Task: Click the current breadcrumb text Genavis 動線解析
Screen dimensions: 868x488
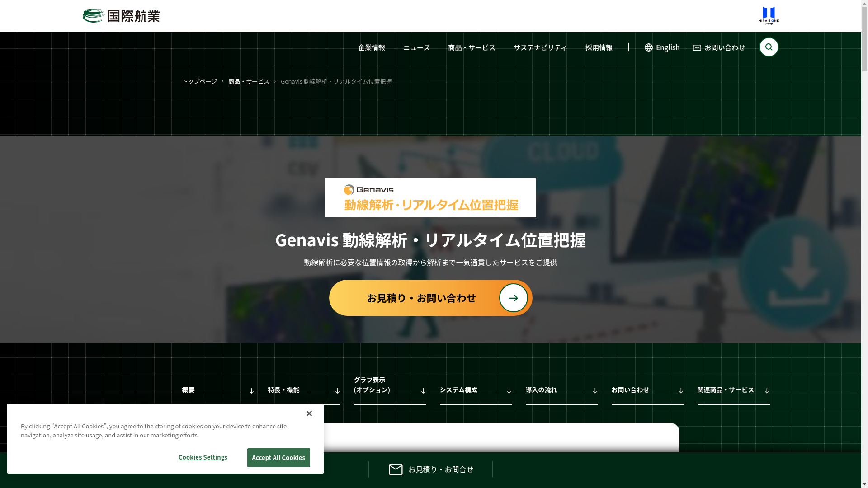Action: [336, 81]
